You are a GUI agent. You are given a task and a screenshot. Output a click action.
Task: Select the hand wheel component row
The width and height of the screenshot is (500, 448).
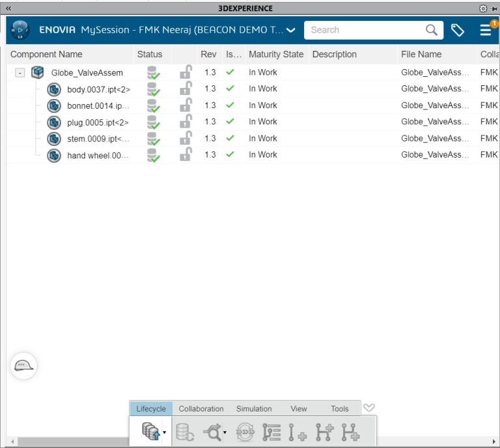(x=252, y=155)
